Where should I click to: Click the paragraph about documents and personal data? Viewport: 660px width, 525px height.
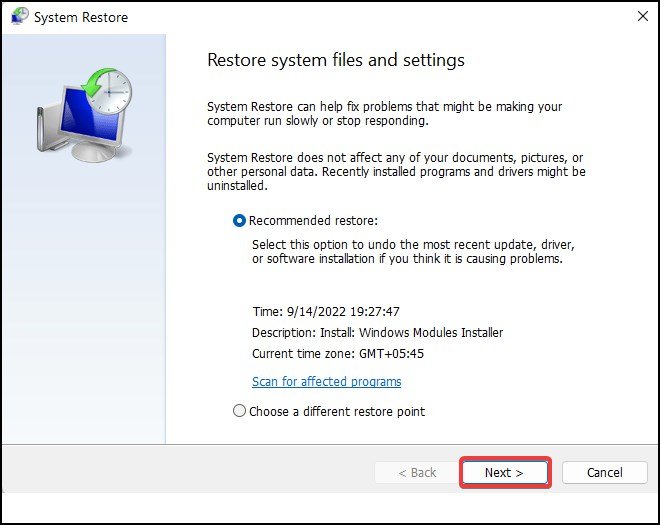tap(396, 171)
